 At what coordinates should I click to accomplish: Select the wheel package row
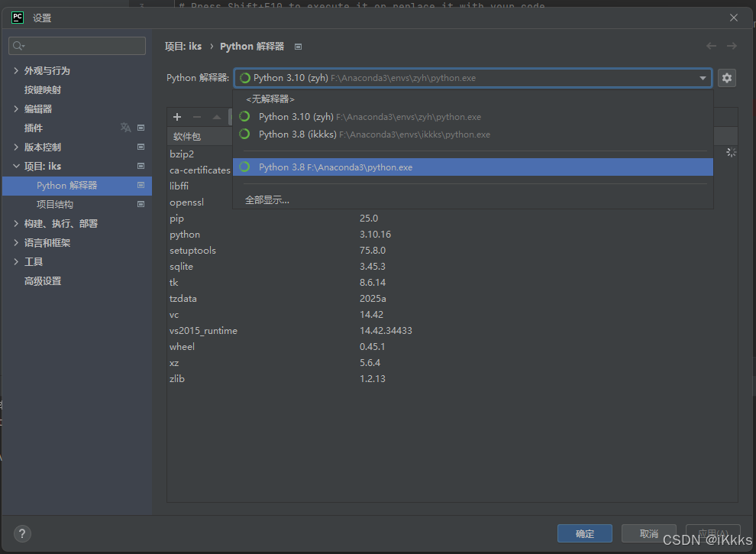pos(452,346)
